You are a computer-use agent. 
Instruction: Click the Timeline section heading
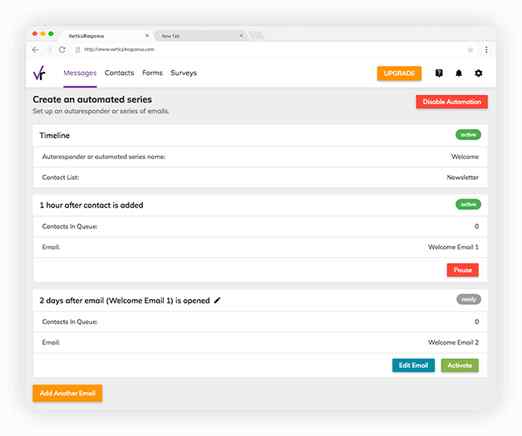point(55,135)
